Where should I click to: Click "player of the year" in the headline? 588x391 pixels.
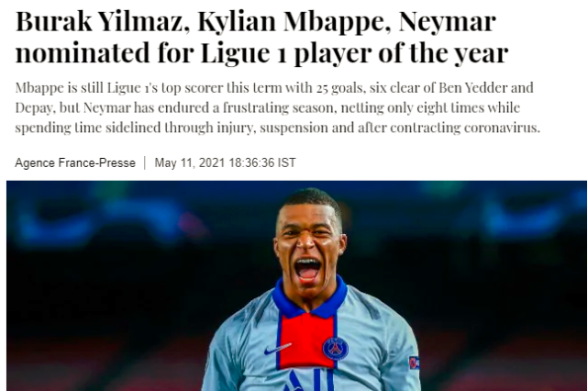404,51
